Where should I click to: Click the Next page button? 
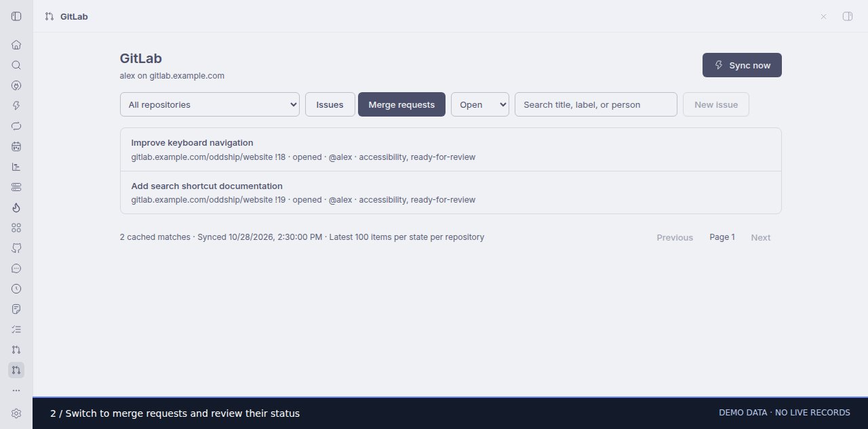coord(761,237)
